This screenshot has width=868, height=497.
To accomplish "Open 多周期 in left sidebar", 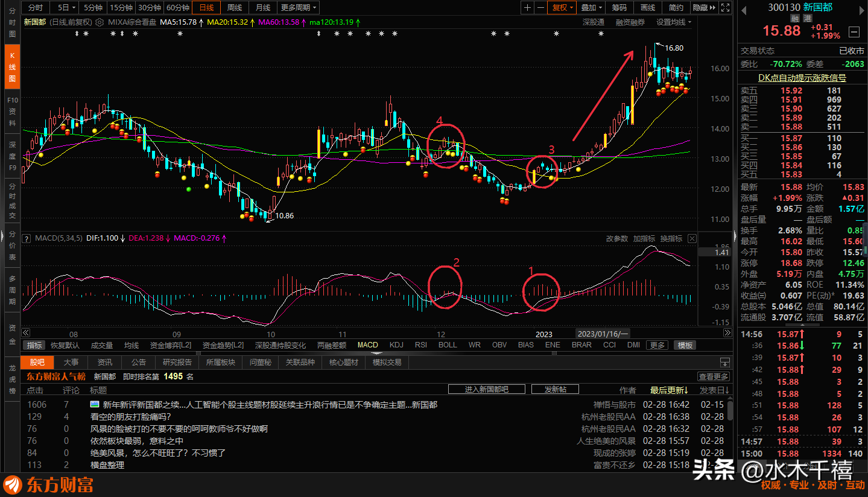I will pos(12,291).
